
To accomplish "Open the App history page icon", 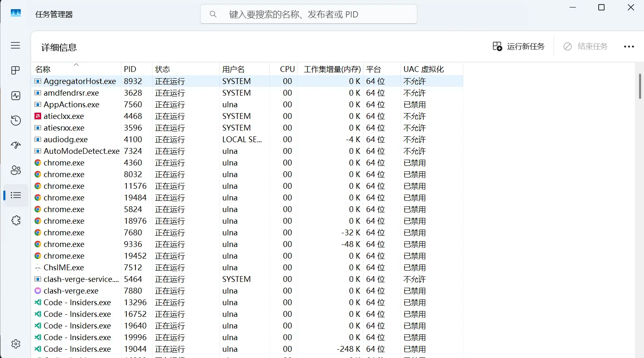I will pyautogui.click(x=15, y=121).
